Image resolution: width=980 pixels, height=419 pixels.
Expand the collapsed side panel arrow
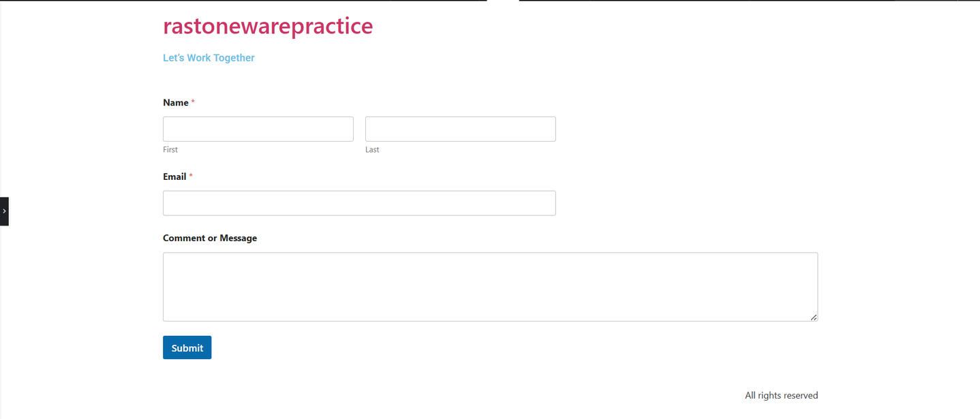click(4, 211)
